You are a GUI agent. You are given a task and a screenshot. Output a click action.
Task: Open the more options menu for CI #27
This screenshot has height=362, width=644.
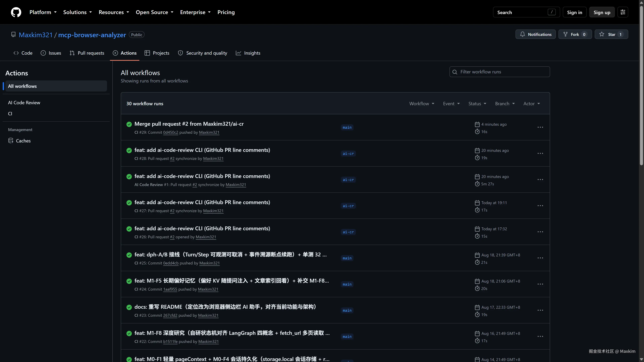(x=540, y=206)
